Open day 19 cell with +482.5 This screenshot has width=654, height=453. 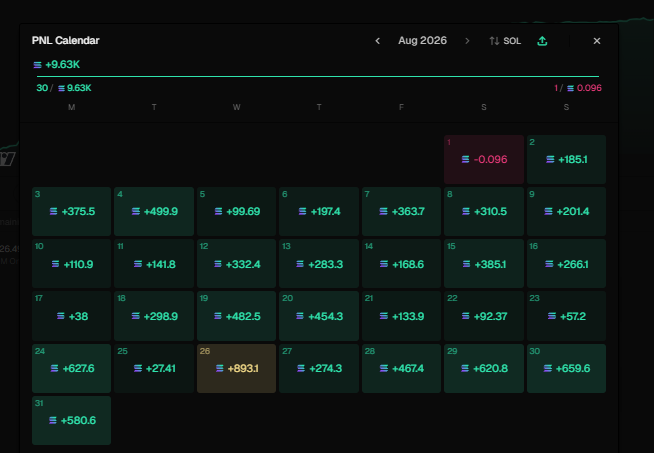(x=236, y=316)
